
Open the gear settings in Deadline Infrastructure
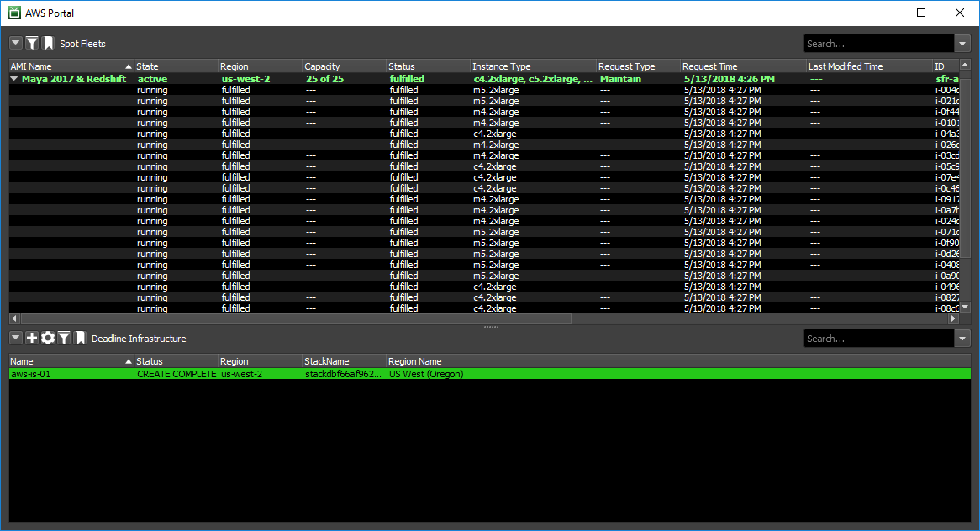48,338
